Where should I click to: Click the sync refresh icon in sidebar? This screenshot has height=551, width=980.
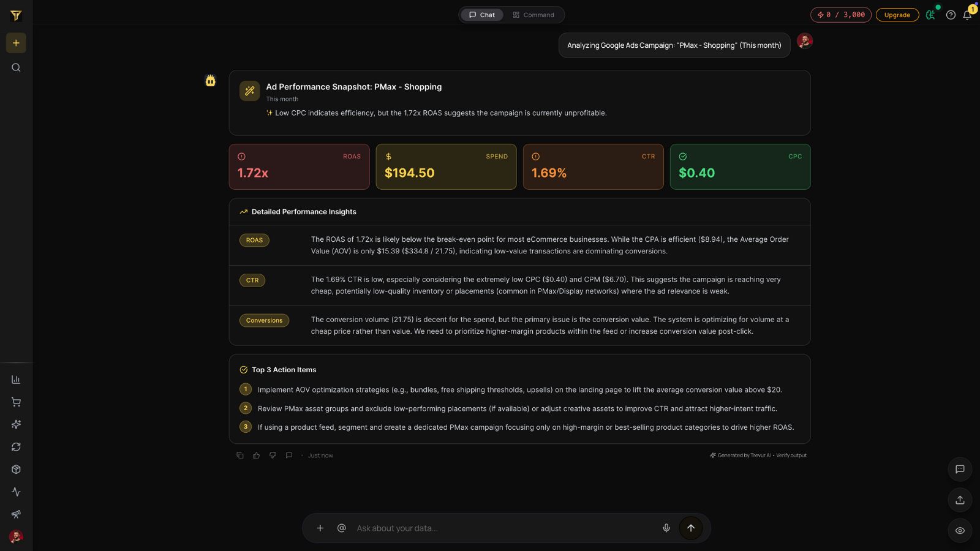click(x=16, y=447)
